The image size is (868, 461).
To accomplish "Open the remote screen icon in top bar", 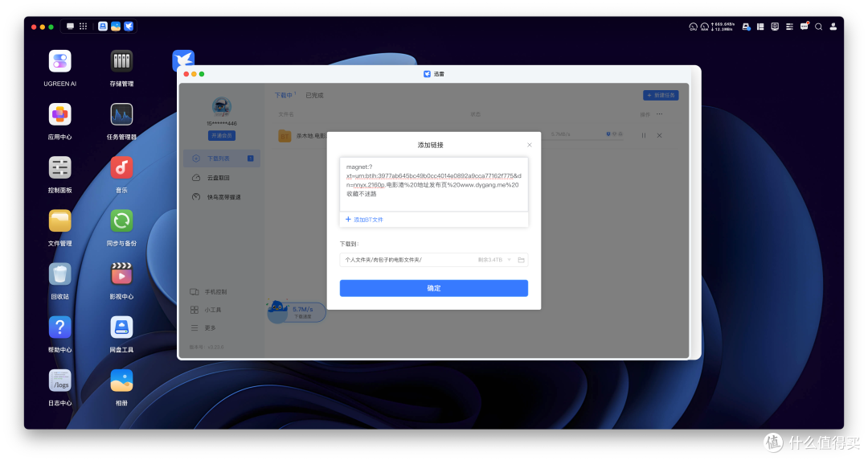I will click(775, 27).
